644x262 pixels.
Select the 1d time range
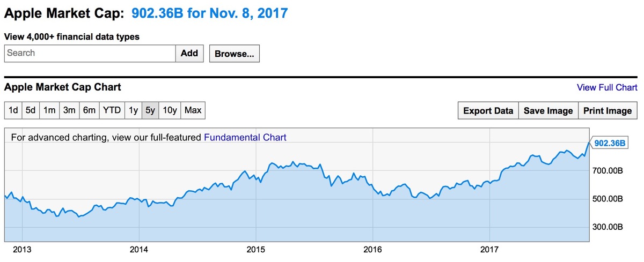13,110
